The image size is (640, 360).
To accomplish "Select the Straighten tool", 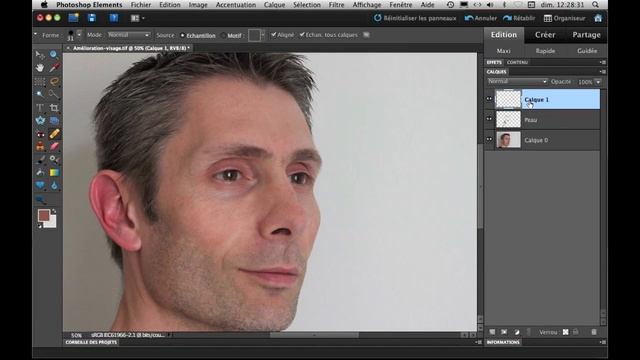I will tap(54, 120).
